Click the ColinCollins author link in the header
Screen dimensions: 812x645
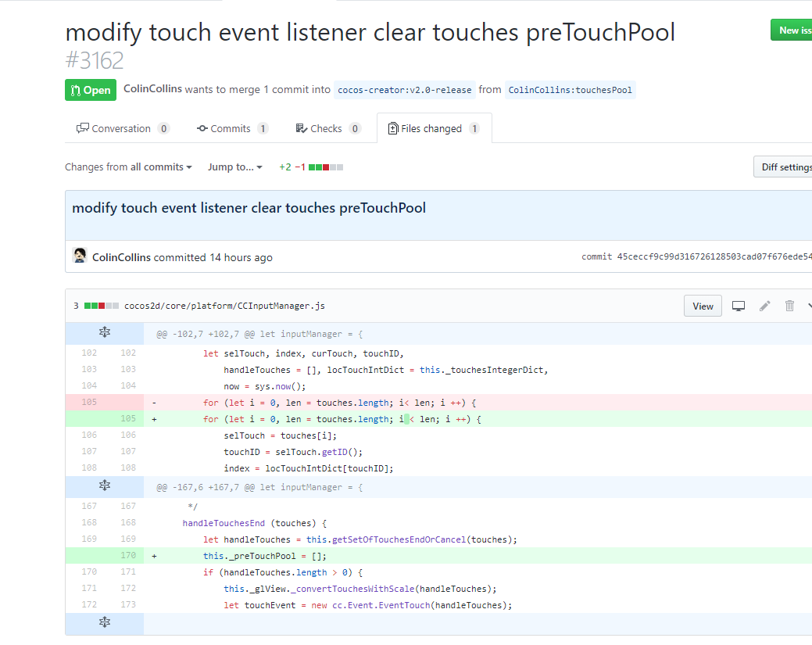tap(152, 89)
